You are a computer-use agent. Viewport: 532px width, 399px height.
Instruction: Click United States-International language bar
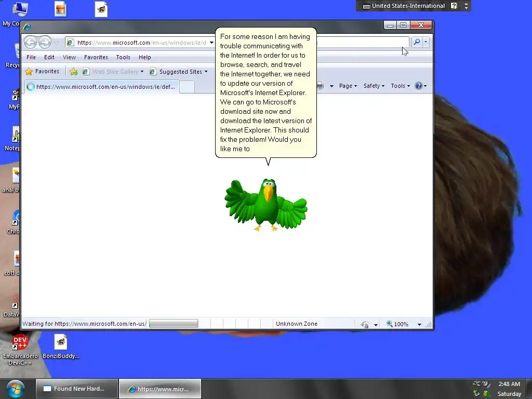click(404, 6)
